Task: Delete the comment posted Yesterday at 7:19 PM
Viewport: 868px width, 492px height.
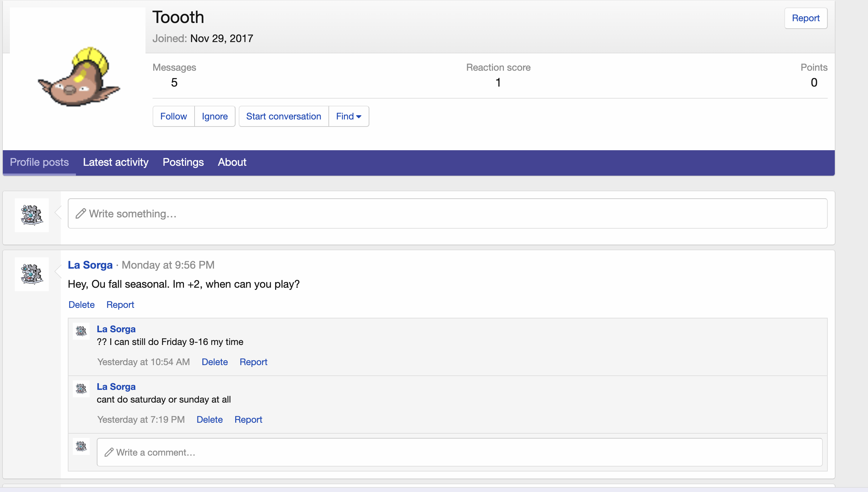Action: 210,420
